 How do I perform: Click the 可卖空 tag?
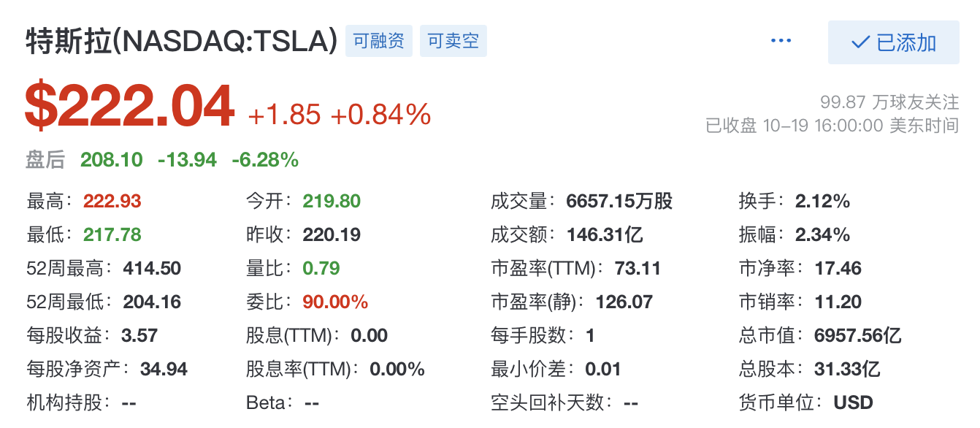click(453, 41)
